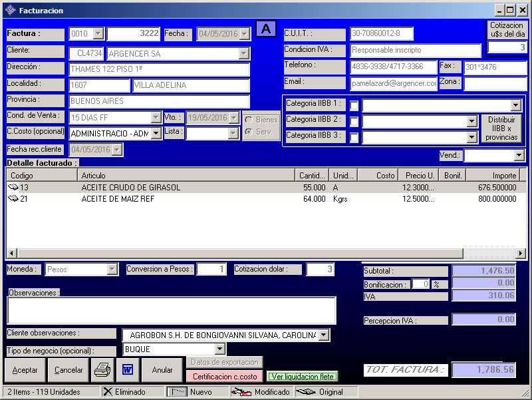Screen dimensions: 532x400
Task: Click the Articulo column header
Action: point(186,175)
